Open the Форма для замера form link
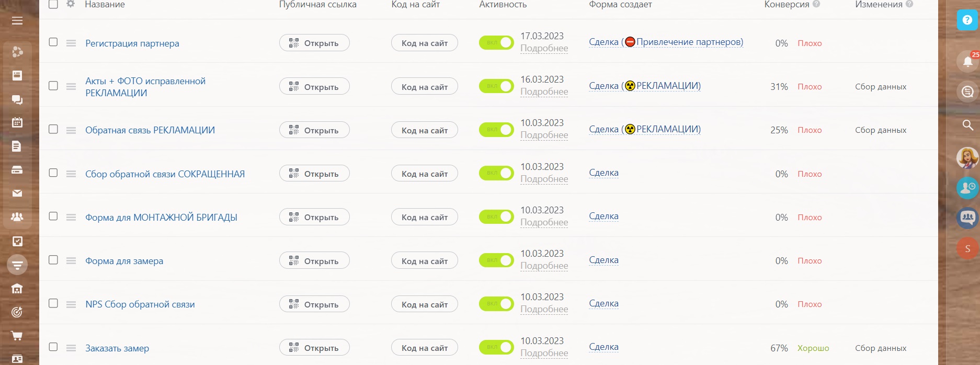Screen dimensions: 980x365 click(x=124, y=261)
